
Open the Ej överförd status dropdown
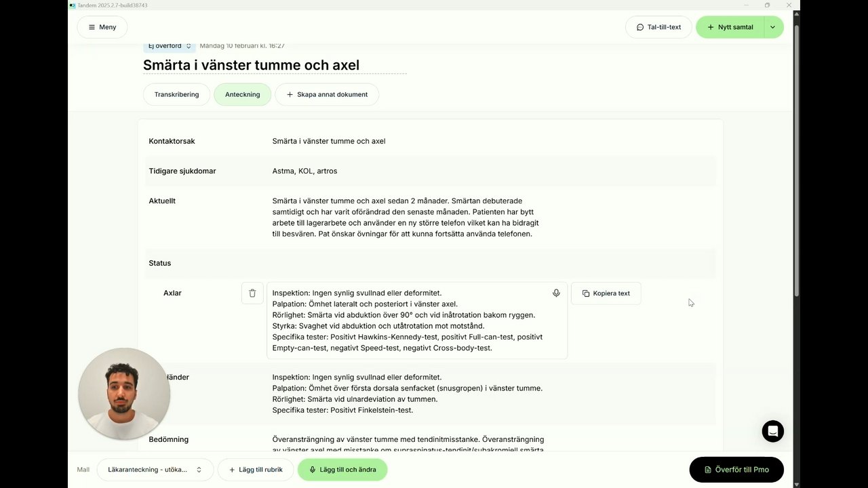[170, 46]
